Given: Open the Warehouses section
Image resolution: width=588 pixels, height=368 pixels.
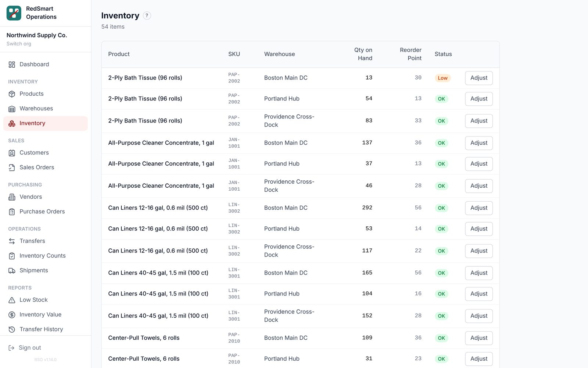Looking at the screenshot, I should coord(46,109).
